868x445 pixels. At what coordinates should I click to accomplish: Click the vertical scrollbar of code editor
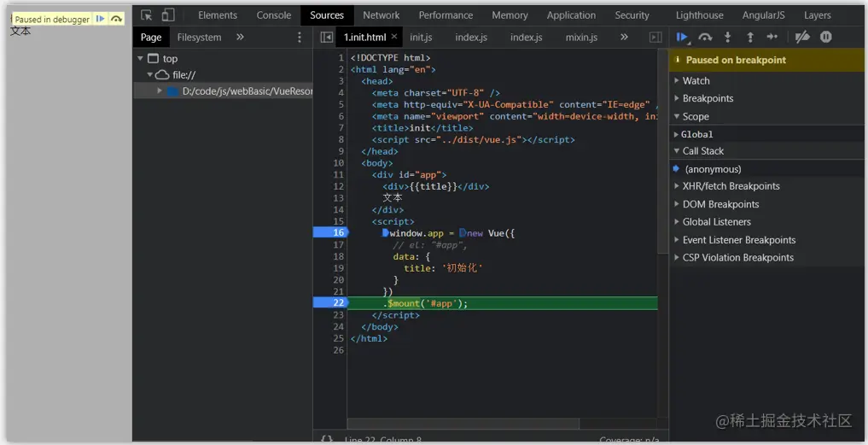[662, 151]
